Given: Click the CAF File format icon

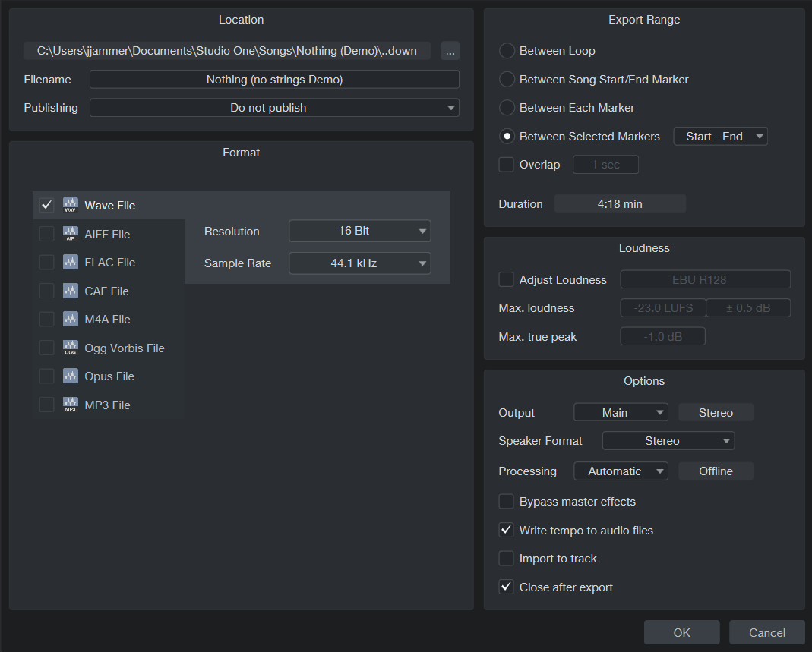Looking at the screenshot, I should [71, 290].
